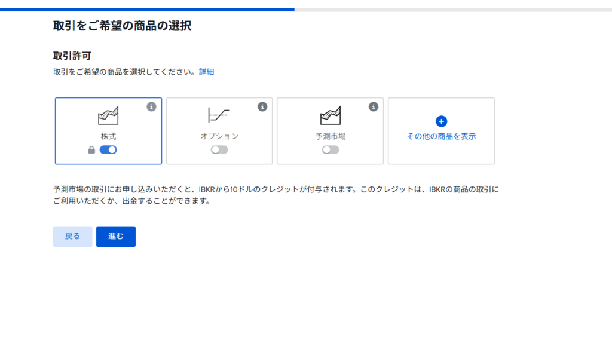The image size is (612, 364).
Task: Click the 株式 chart icon
Action: [x=108, y=115]
